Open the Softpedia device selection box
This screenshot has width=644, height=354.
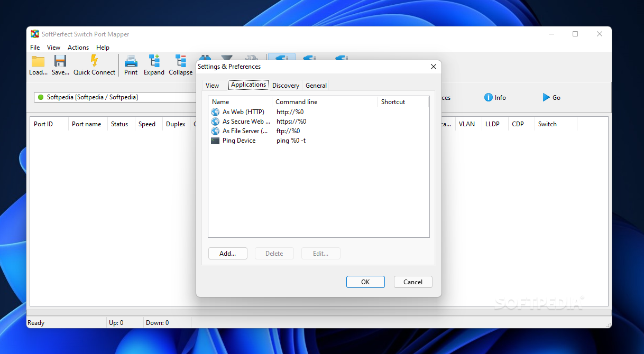click(115, 97)
